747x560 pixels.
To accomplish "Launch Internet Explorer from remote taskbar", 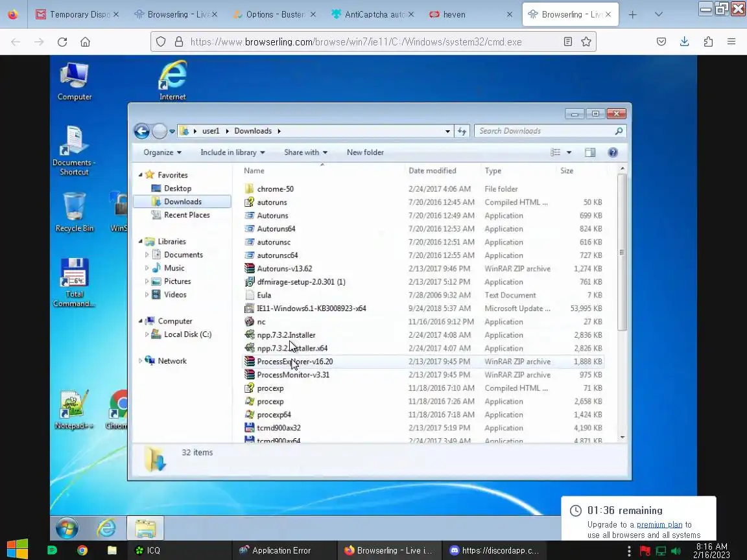I will click(x=106, y=528).
